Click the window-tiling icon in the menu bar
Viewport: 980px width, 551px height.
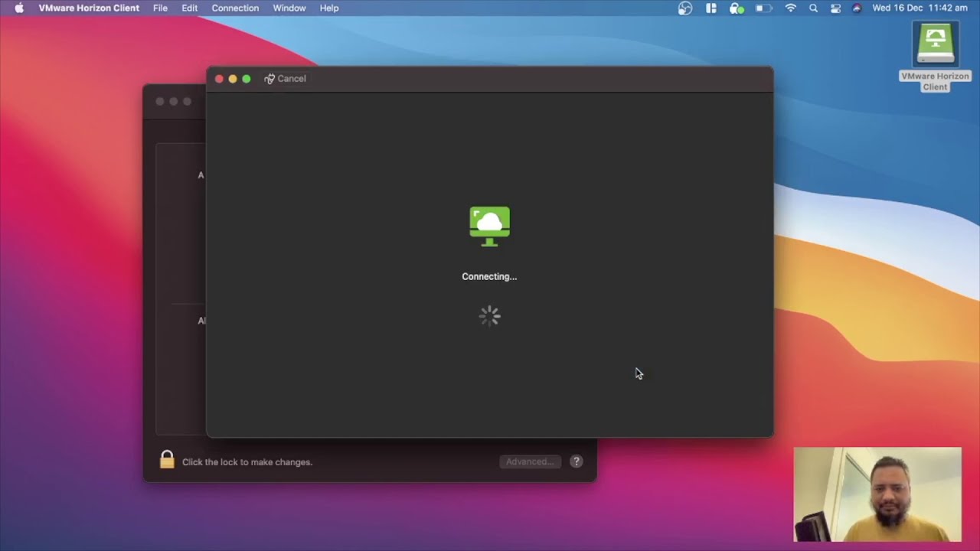(x=711, y=8)
